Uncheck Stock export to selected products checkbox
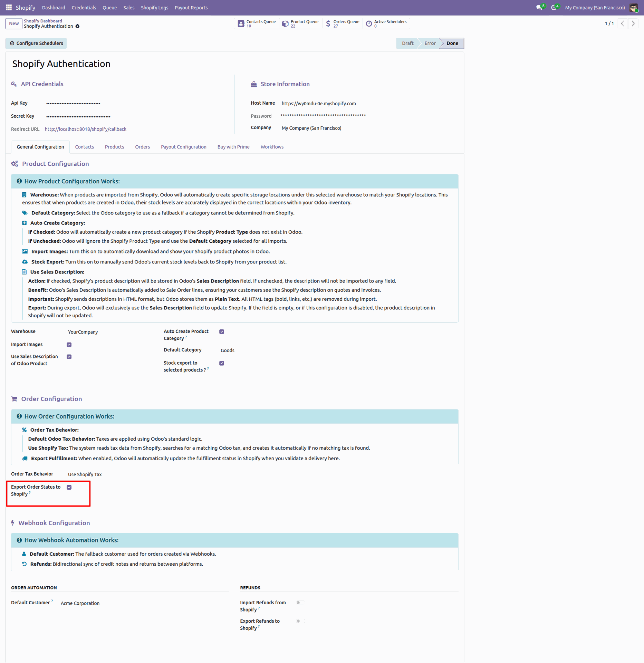This screenshot has height=663, width=644. 222,363
